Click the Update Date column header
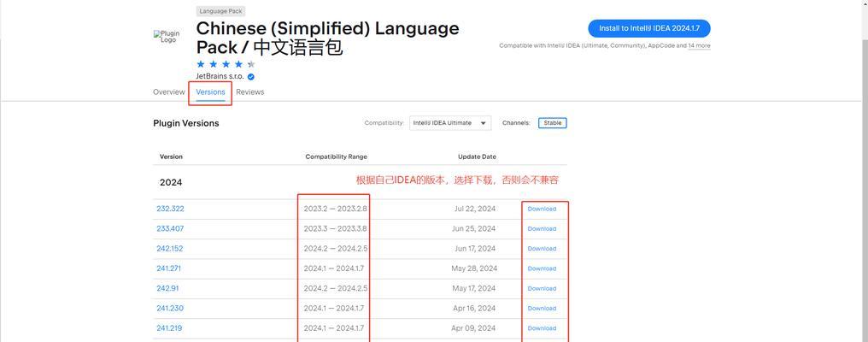868x342 pixels. (x=478, y=156)
